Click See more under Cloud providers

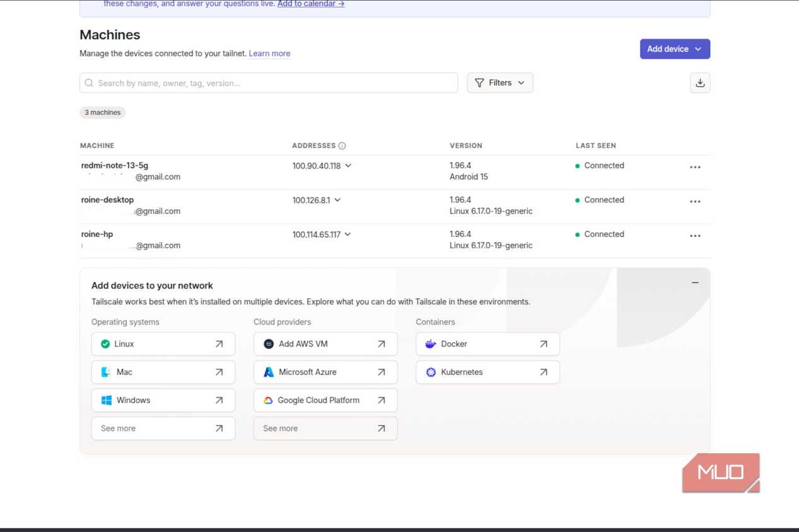coord(325,429)
